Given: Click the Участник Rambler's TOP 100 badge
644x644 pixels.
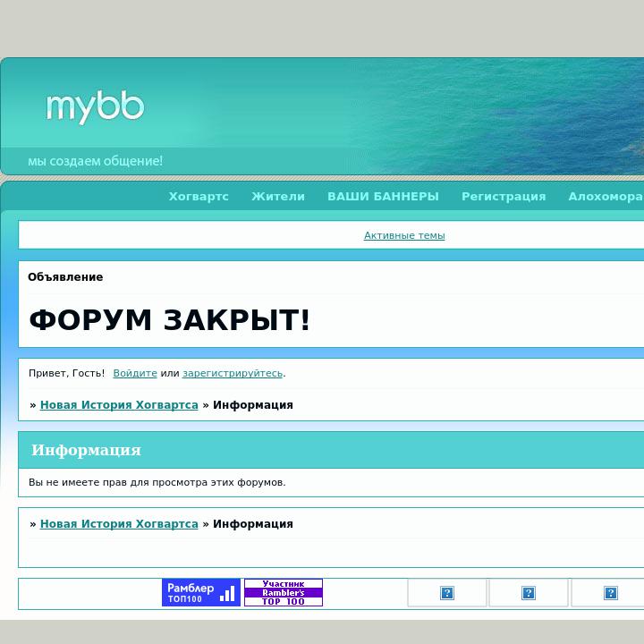Looking at the screenshot, I should tap(284, 592).
